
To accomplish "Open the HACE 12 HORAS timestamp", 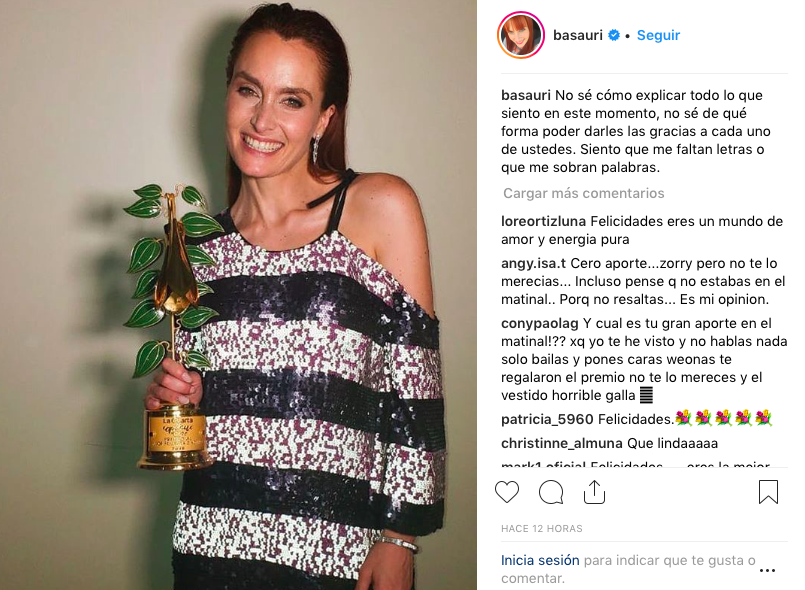I will click(542, 528).
